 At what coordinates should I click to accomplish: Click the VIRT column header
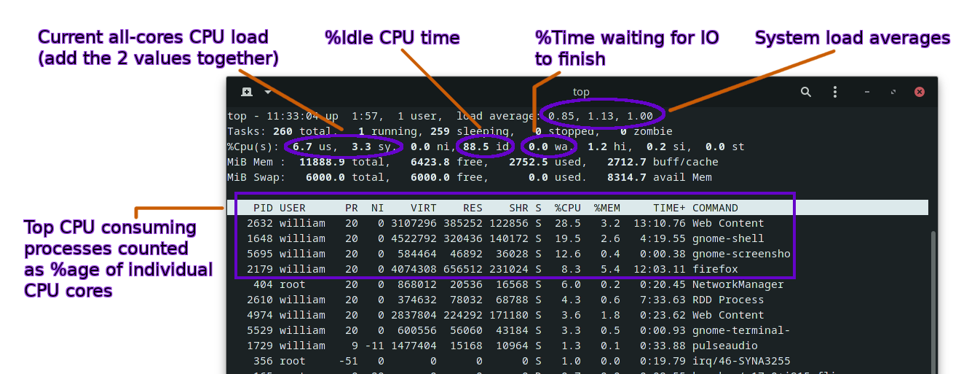tap(424, 208)
